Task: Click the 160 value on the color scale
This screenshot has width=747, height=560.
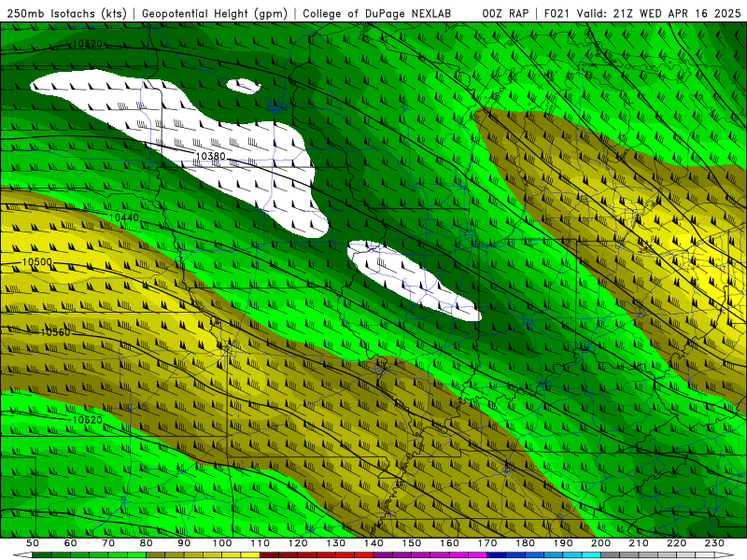Action: 450,543
